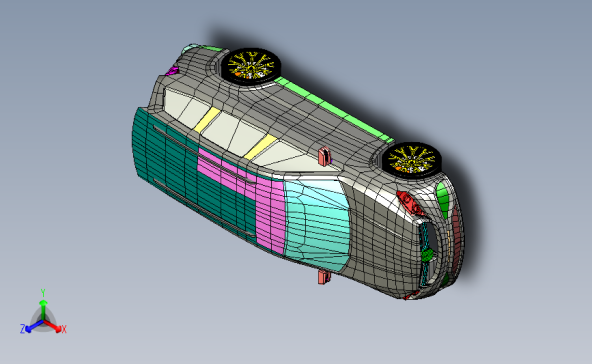Select the upper salmon side mirror
The height and width of the screenshot is (364, 592).
click(324, 156)
